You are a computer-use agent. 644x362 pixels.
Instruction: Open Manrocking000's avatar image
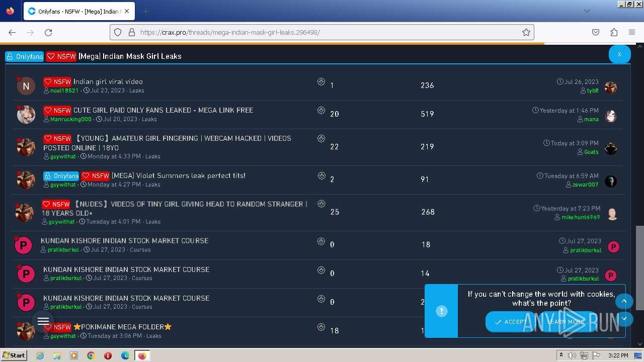(26, 115)
